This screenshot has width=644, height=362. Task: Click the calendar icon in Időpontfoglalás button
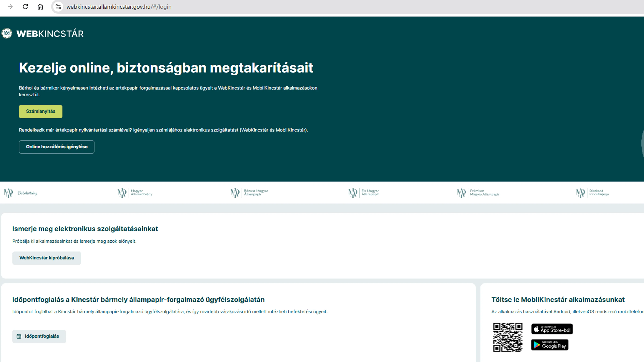[19, 336]
